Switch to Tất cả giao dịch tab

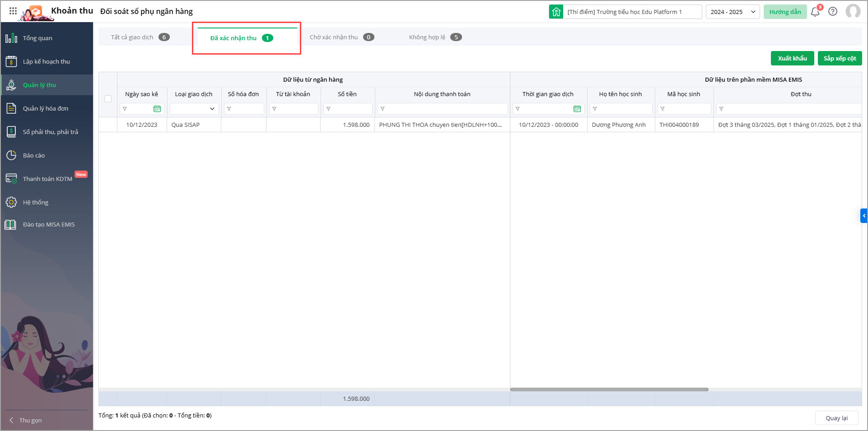click(140, 37)
